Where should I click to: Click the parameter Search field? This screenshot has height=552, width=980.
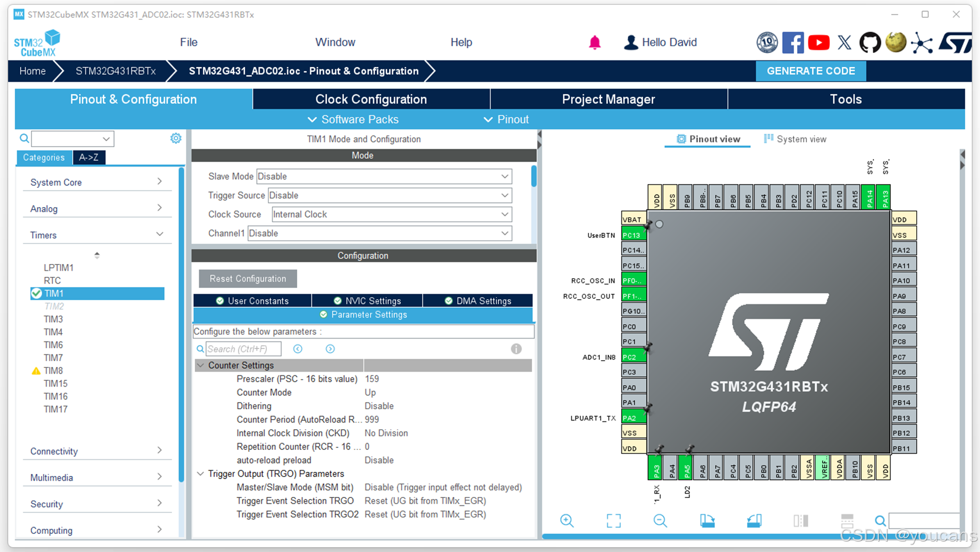coord(243,349)
